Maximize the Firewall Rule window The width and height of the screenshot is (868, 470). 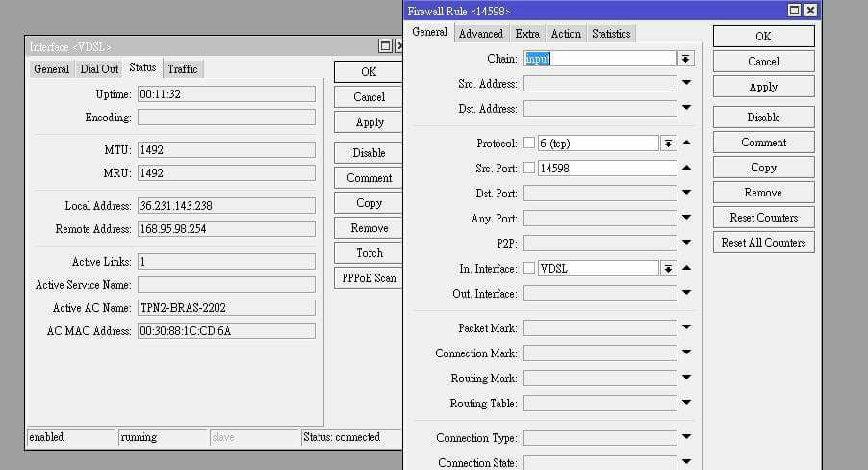click(x=794, y=11)
